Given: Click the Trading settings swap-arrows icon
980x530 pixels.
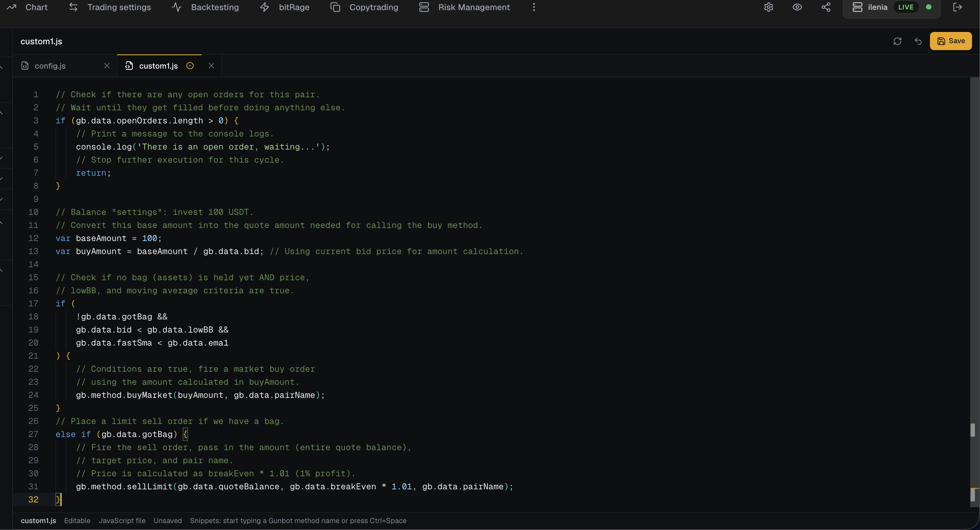Looking at the screenshot, I should [x=73, y=7].
